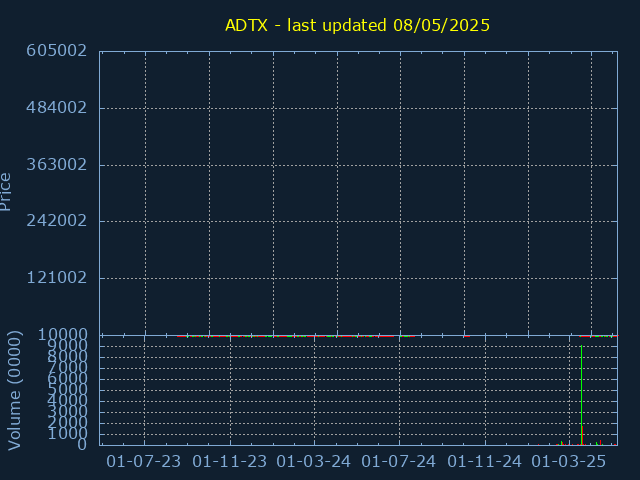This screenshot has height=480, width=640.
Task: Click the 'Volume (0000)' axis title
Action: pyautogui.click(x=14, y=391)
